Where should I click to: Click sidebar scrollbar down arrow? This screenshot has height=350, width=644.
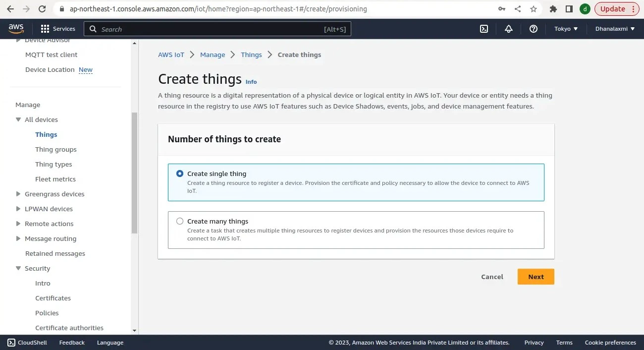click(x=134, y=331)
